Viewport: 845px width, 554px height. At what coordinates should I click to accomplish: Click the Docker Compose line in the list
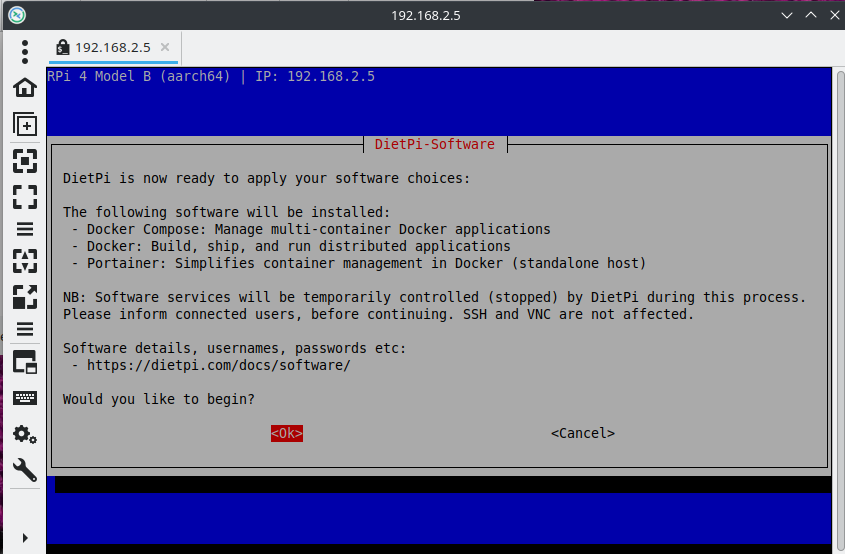point(311,230)
